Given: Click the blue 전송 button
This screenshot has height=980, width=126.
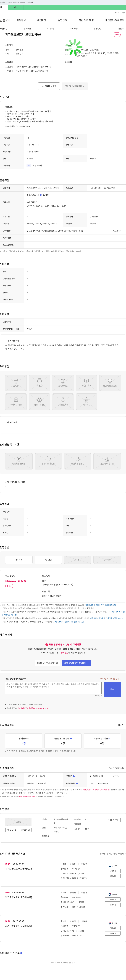Looking at the screenshot, I should 112,689.
